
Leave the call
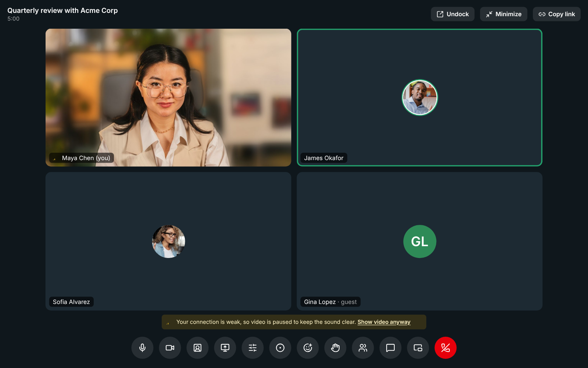[x=445, y=348]
